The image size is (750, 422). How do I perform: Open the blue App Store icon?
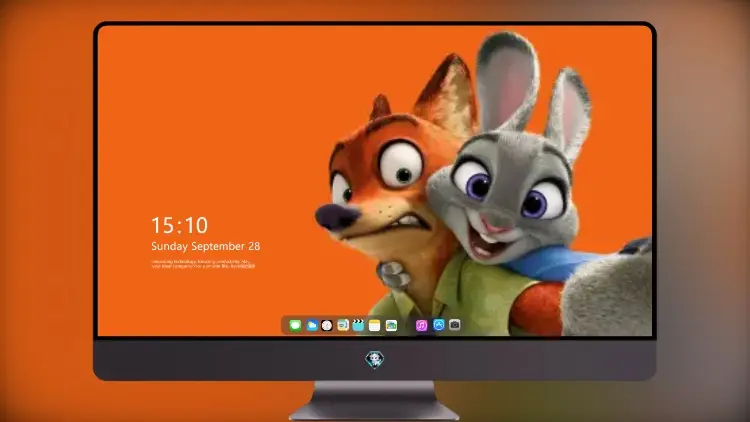(439, 325)
